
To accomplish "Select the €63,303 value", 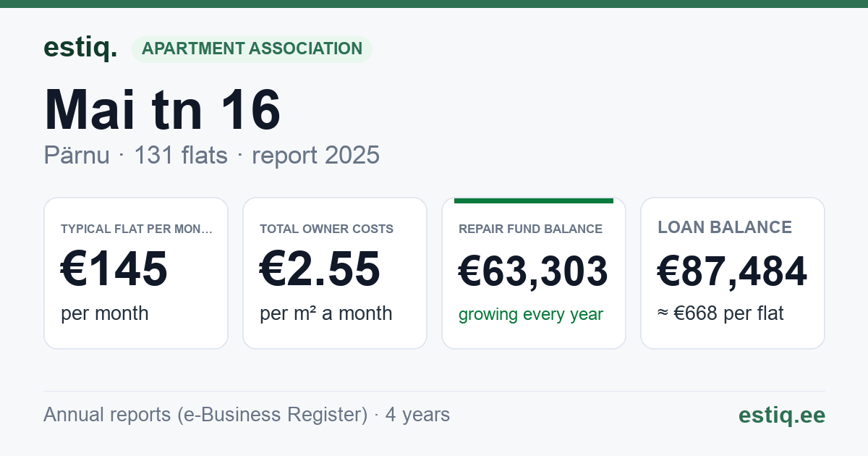I will point(533,272).
